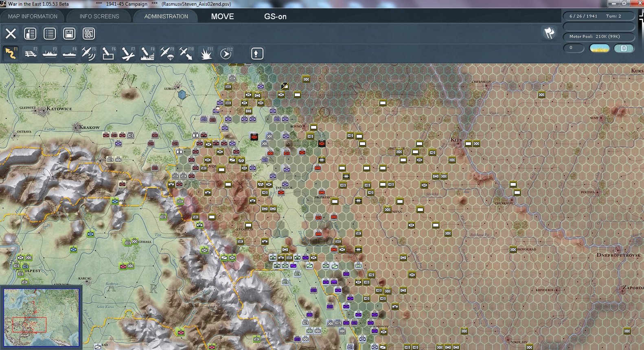Click the clear weather indicator

click(x=600, y=48)
